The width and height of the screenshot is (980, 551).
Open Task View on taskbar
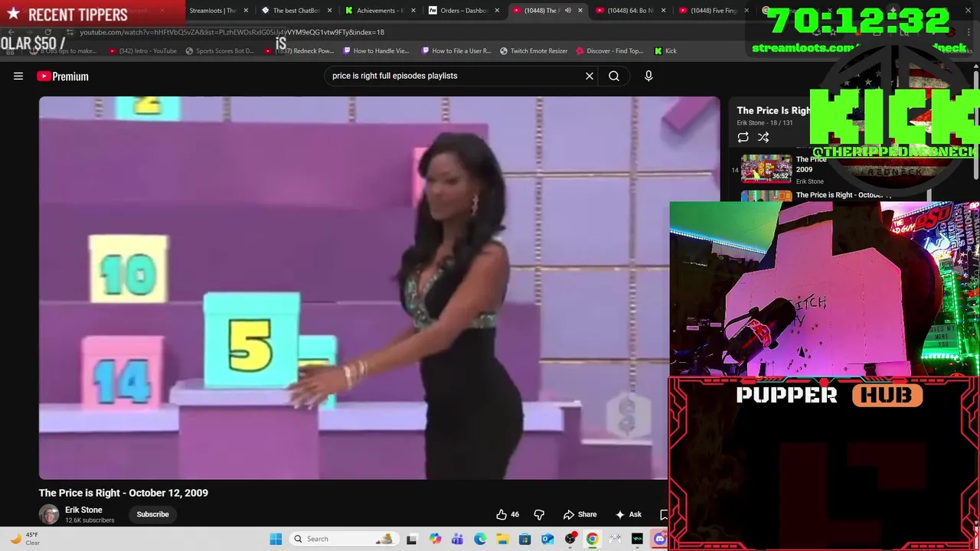[411, 539]
